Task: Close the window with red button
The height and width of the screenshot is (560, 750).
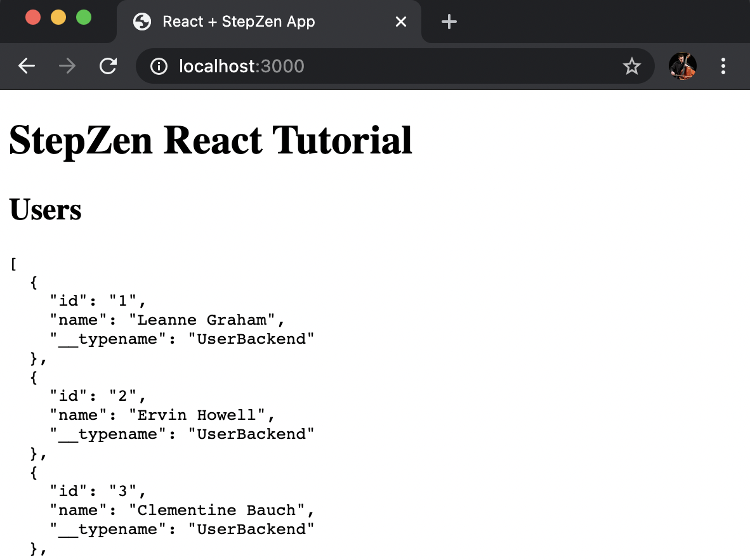Action: (x=33, y=17)
